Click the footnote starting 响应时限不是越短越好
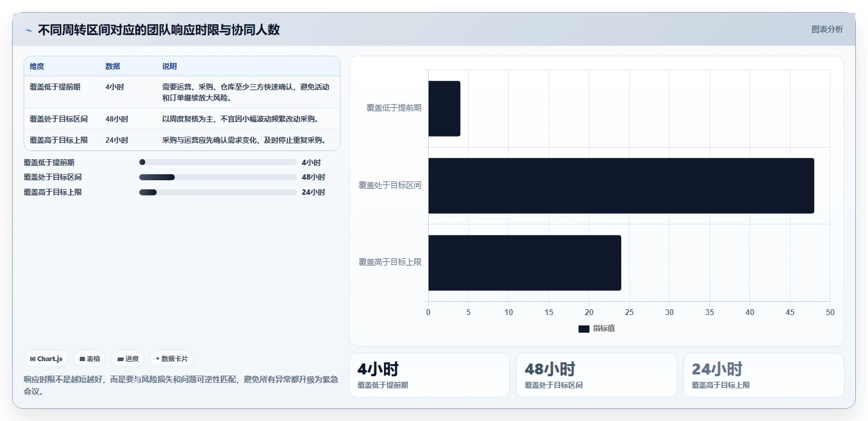Viewport: 868px width, 421px height. click(x=181, y=385)
